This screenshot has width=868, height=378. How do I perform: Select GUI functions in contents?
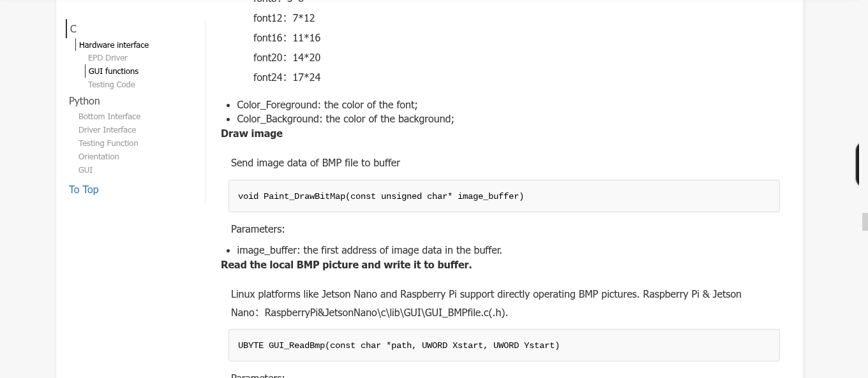tap(114, 71)
